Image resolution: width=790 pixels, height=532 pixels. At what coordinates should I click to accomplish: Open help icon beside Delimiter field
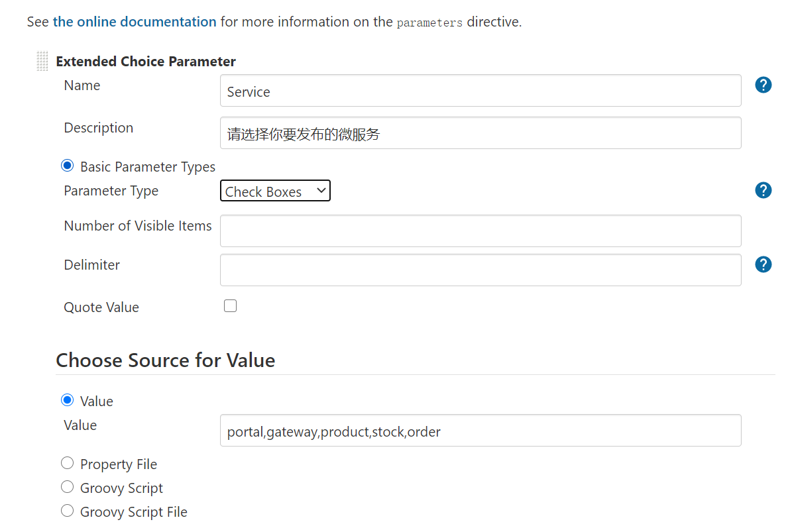(763, 264)
